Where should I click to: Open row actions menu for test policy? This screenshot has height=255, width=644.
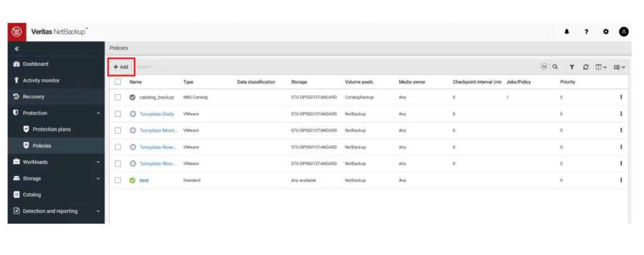click(621, 180)
